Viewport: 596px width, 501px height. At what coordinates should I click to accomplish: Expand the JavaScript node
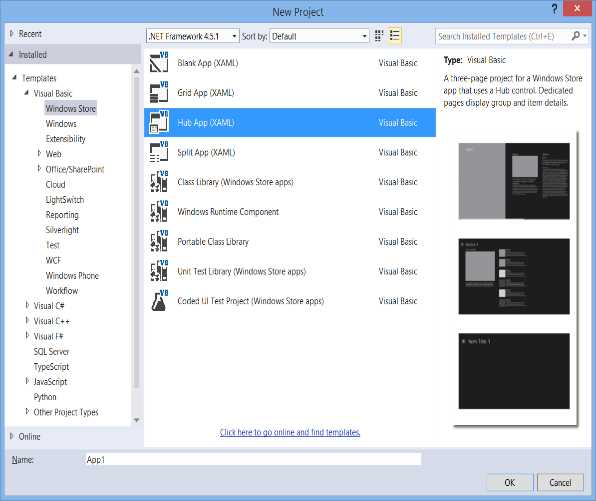click(27, 381)
